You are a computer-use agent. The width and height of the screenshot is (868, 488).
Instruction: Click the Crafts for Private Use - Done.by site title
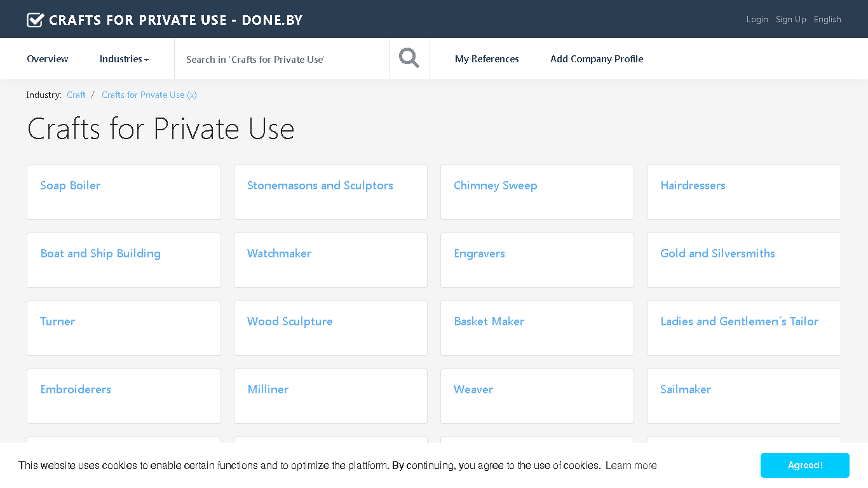coord(176,20)
